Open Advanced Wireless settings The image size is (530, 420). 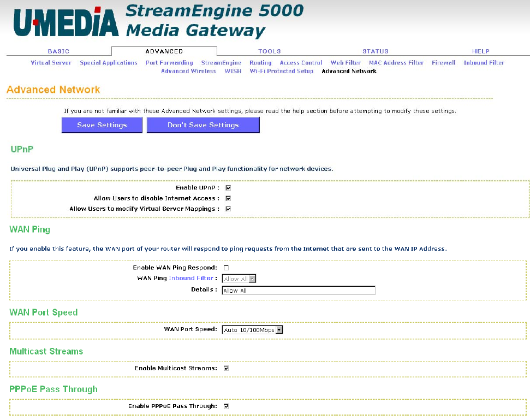click(188, 71)
